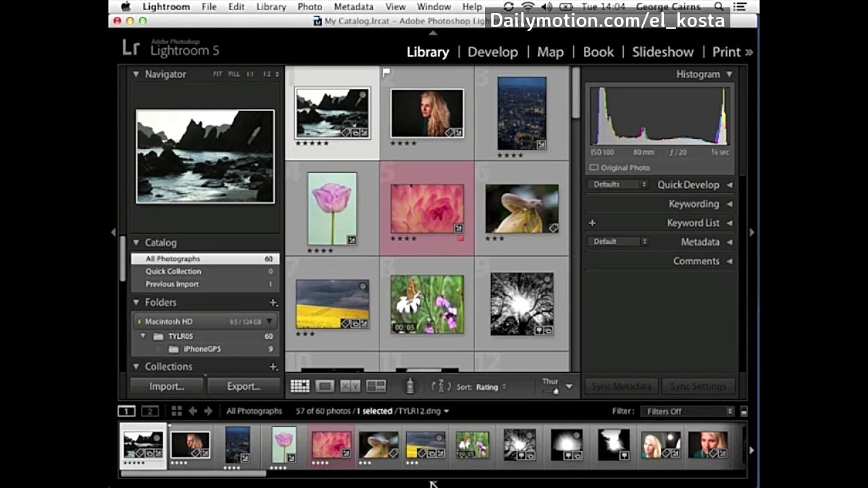
Task: Collapse the Histogram panel
Action: (x=730, y=74)
